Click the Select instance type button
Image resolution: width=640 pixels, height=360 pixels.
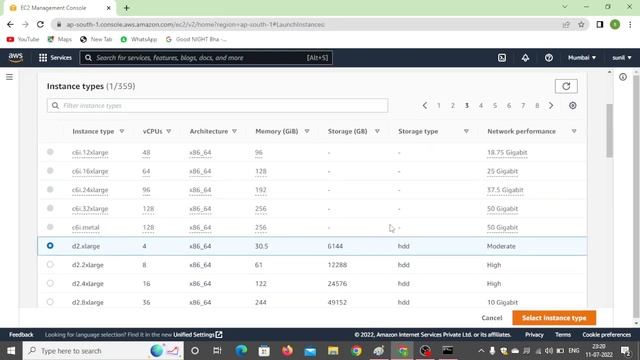pyautogui.click(x=554, y=318)
